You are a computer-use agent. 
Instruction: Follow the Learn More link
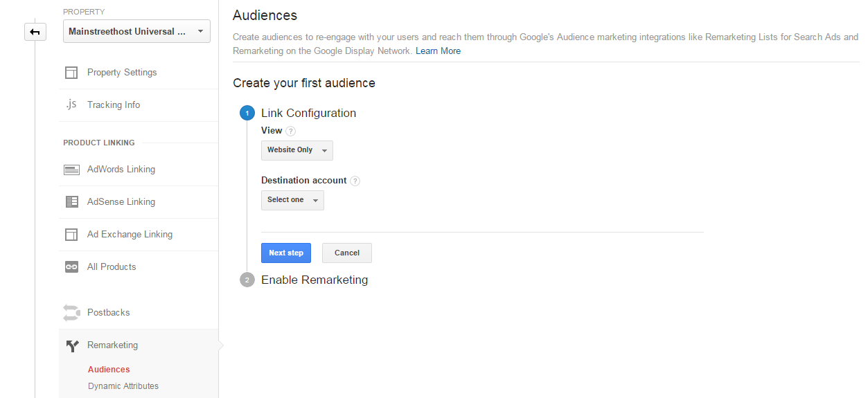tap(438, 51)
